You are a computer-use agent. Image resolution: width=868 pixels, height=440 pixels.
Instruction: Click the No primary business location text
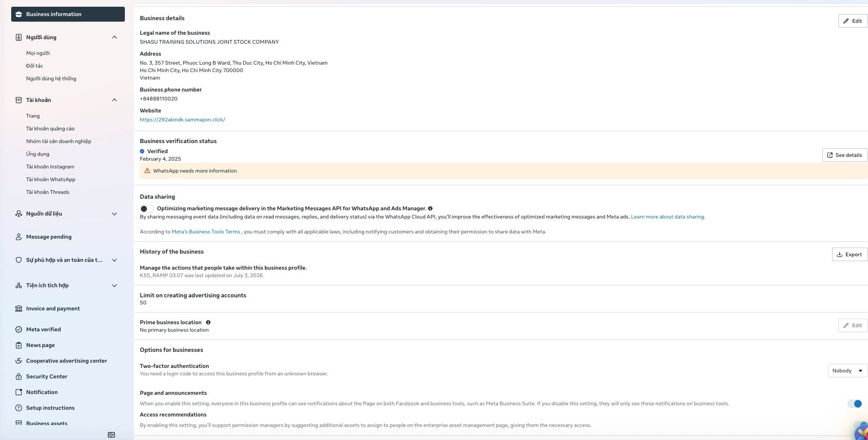coord(174,330)
